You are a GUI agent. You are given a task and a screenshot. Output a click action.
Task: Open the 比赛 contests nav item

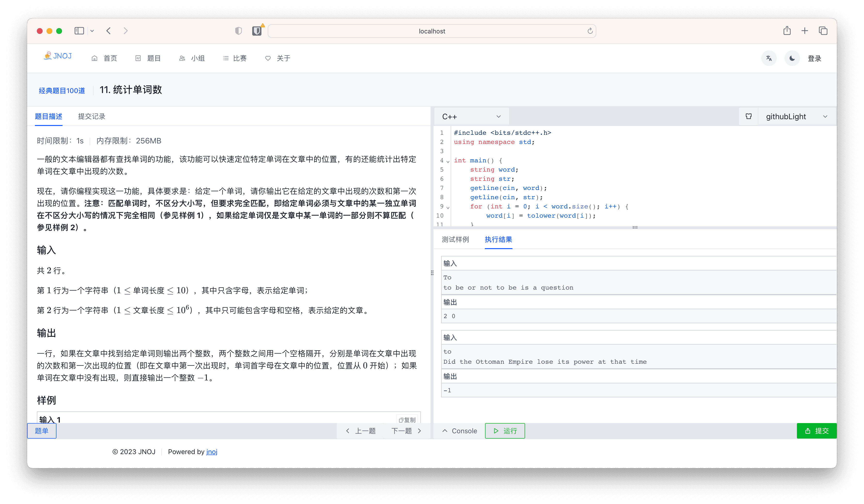pos(235,58)
